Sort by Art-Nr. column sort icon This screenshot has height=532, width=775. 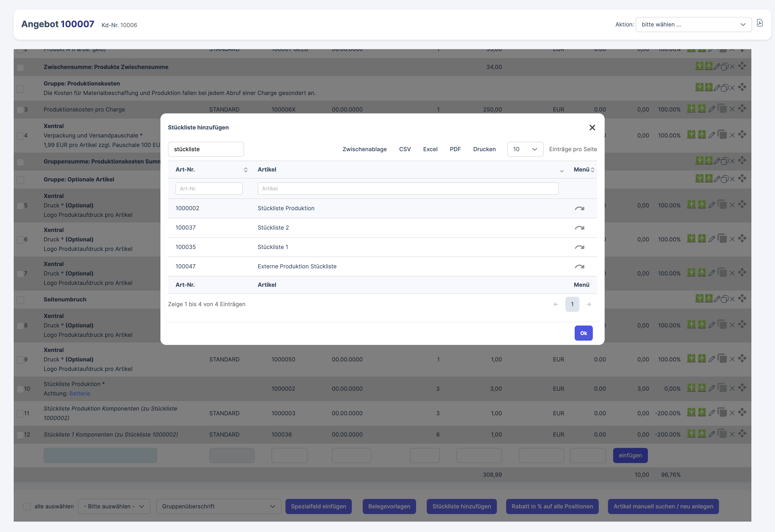tap(245, 170)
